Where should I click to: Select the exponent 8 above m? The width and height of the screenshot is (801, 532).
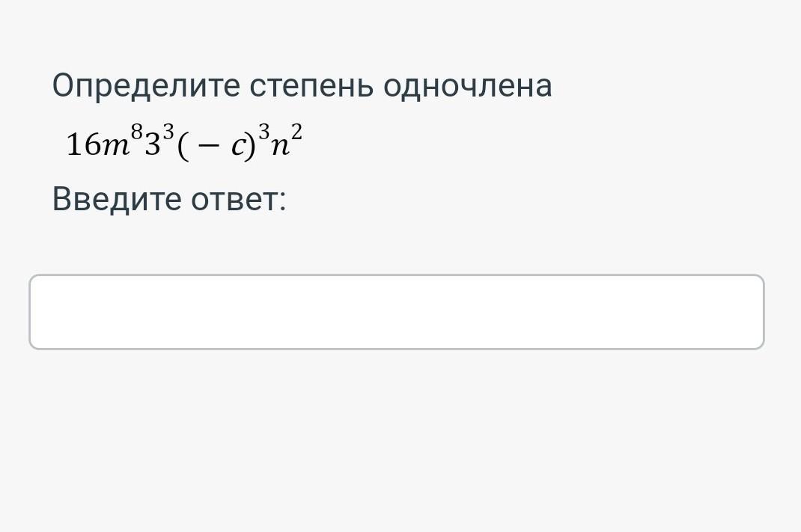click(136, 132)
